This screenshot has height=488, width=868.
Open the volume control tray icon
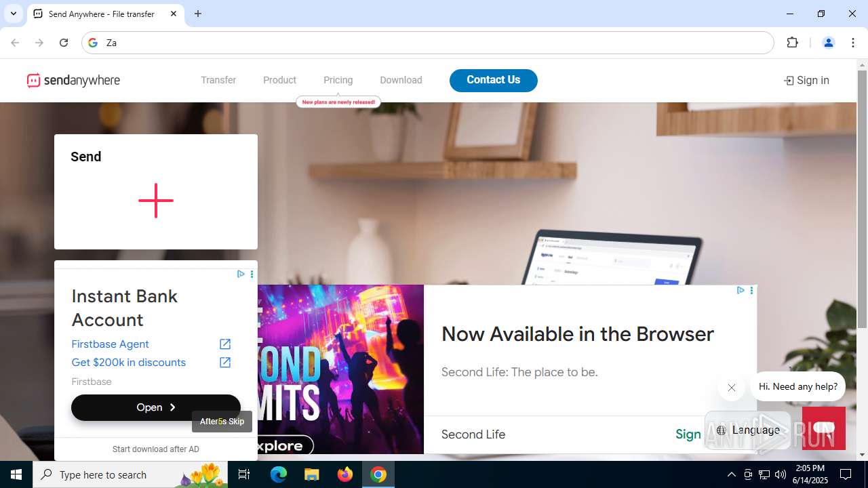coord(781,474)
